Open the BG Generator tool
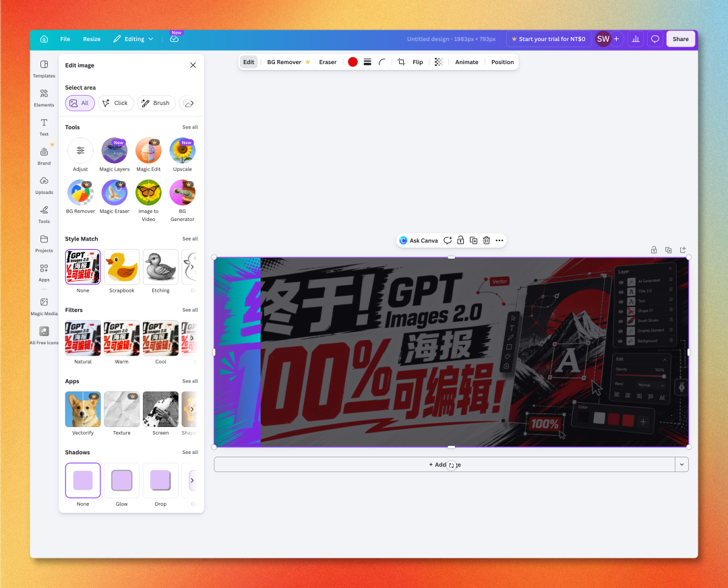728x588 pixels. tap(183, 201)
